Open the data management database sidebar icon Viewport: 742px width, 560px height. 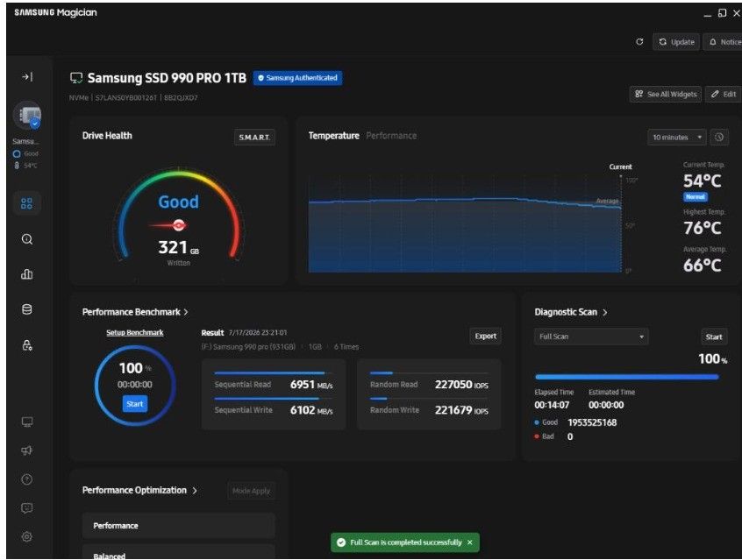(x=27, y=309)
